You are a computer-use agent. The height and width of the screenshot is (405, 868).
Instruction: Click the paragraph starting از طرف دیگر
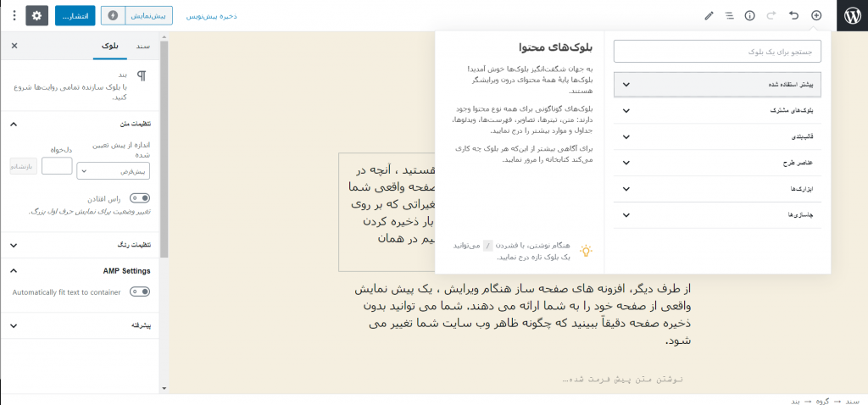coord(524,315)
